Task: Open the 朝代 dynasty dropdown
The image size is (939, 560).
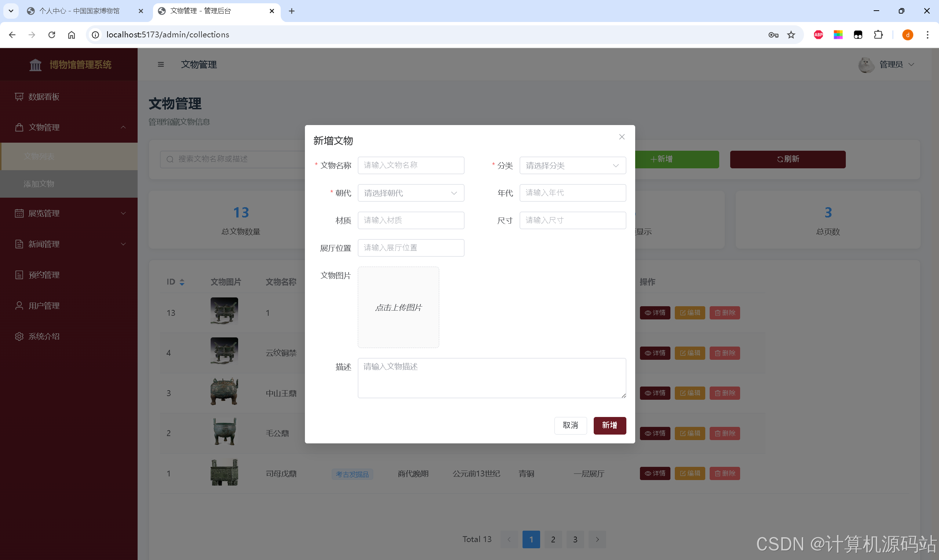Action: pyautogui.click(x=411, y=193)
